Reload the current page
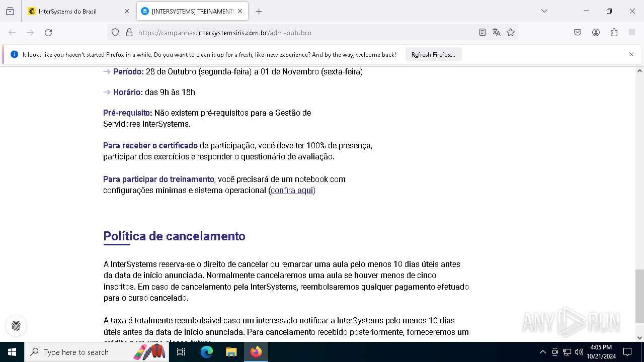 tap(48, 32)
